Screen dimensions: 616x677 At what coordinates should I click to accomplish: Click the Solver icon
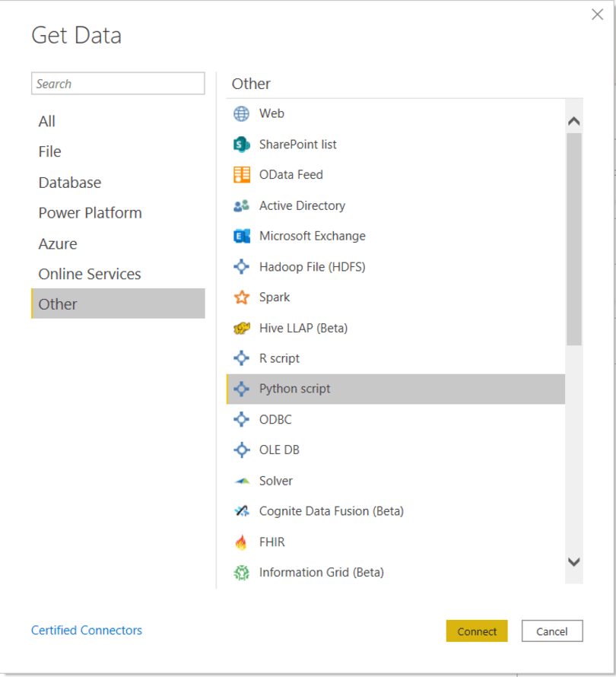coord(242,481)
